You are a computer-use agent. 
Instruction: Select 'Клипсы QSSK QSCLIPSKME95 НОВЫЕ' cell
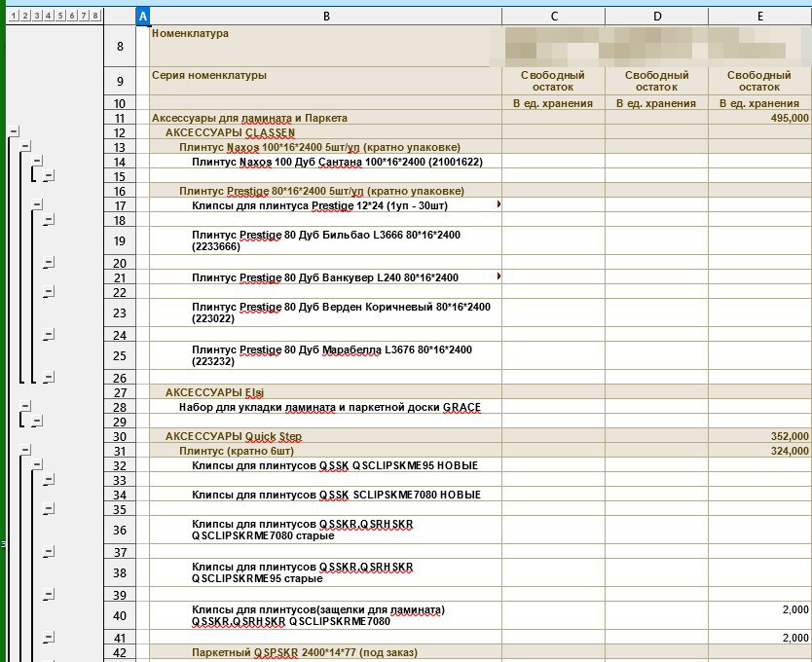coord(326,465)
